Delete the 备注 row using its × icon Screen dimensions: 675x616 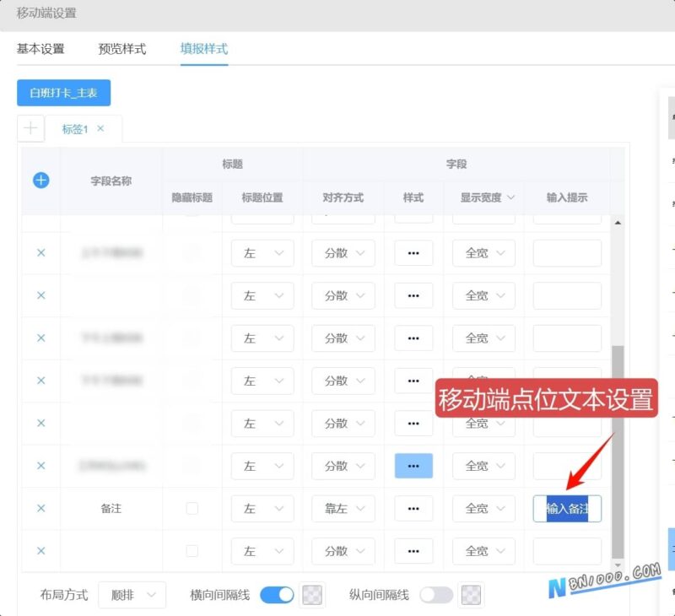(40, 508)
